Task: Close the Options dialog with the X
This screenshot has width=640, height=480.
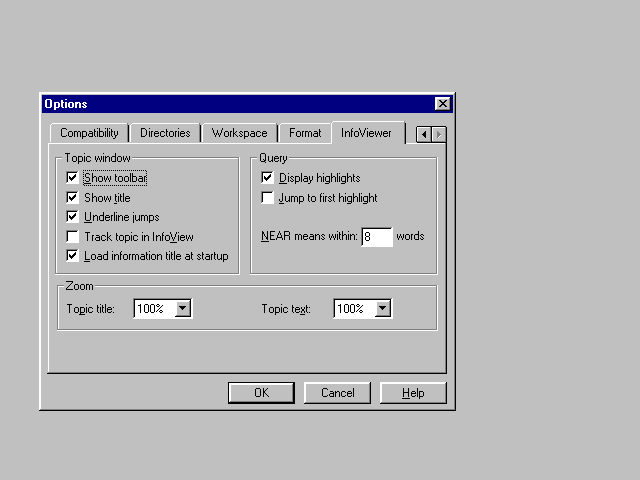Action: [x=442, y=104]
